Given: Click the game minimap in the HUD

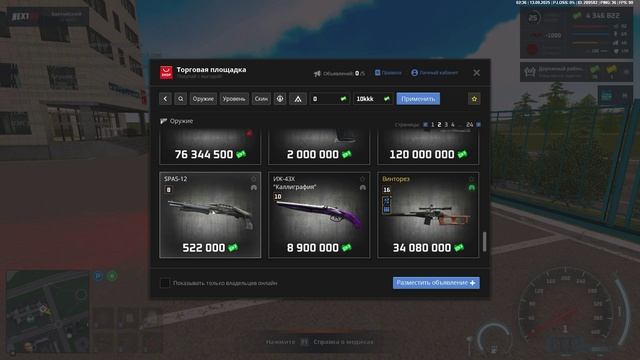Looking at the screenshot, I should click(48, 311).
